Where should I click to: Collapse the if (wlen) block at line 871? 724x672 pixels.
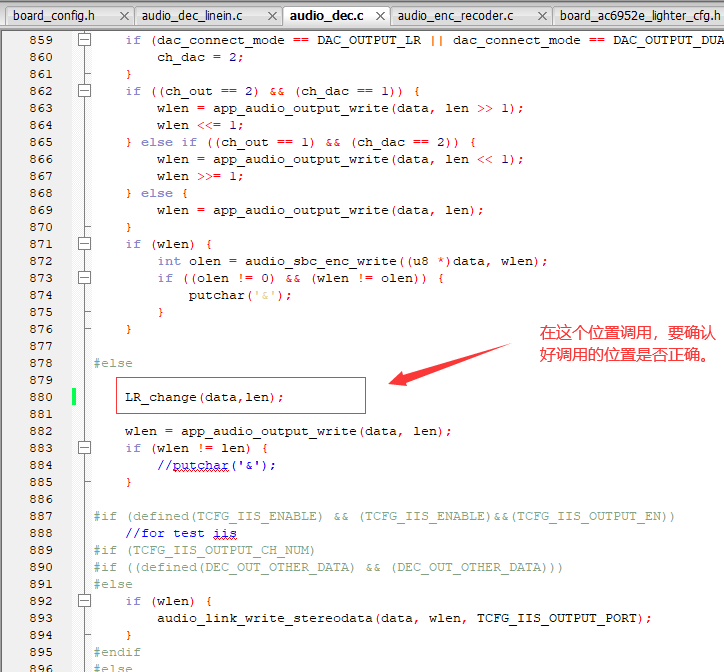coord(84,243)
